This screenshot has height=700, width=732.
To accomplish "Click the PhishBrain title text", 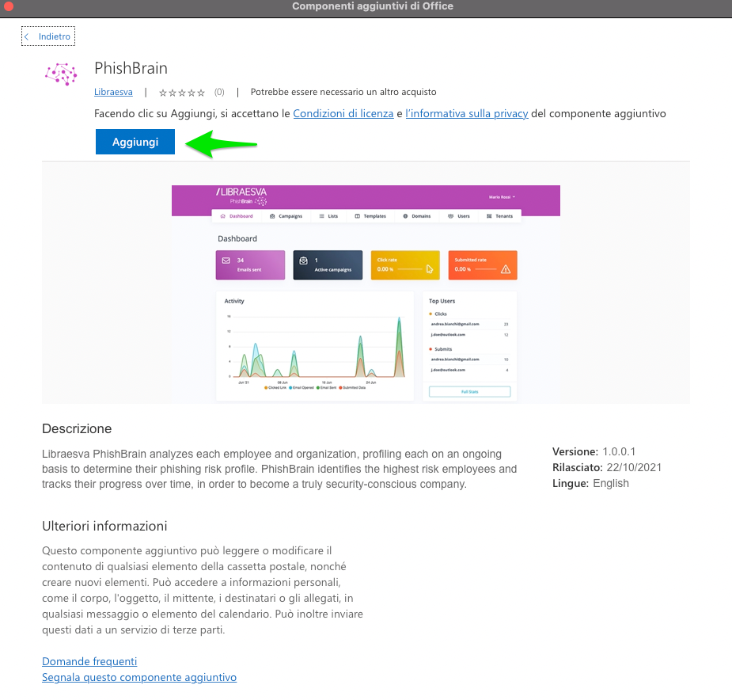I will tap(131, 68).
